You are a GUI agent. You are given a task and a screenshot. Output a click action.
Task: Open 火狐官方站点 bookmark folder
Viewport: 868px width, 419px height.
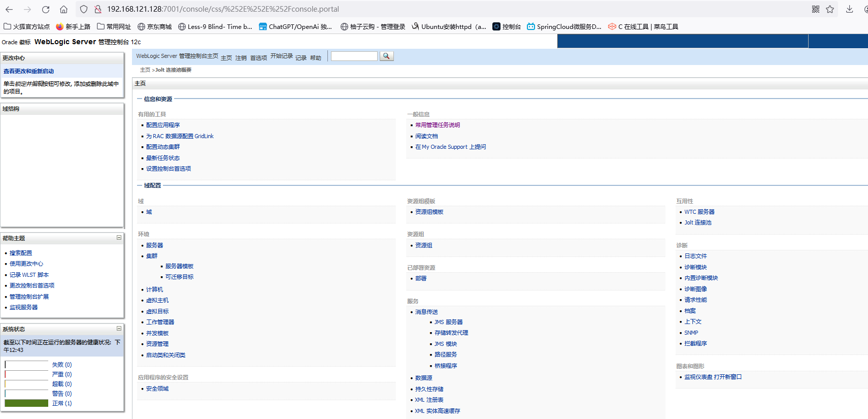pos(27,26)
